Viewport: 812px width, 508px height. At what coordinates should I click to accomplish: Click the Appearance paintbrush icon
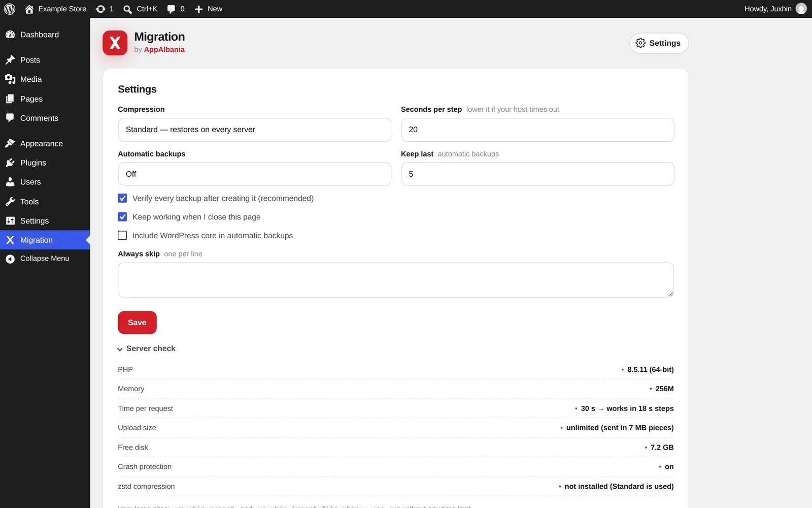pos(10,144)
